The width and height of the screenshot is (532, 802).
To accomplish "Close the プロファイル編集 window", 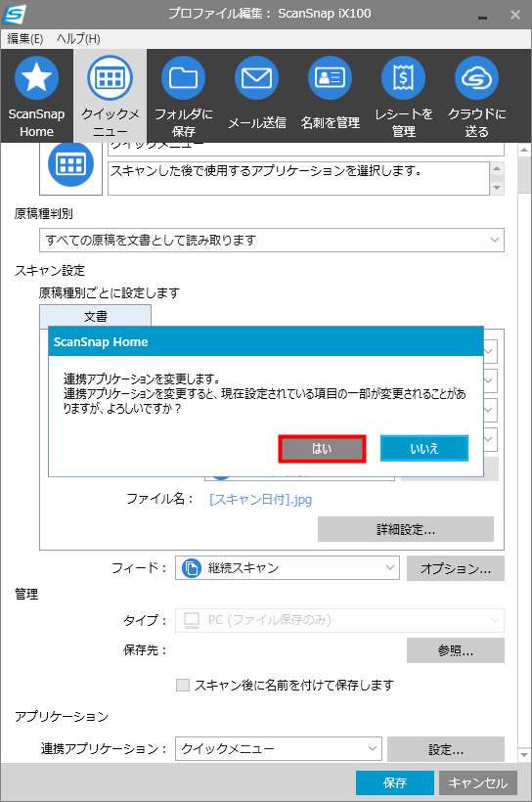I will pyautogui.click(x=515, y=15).
